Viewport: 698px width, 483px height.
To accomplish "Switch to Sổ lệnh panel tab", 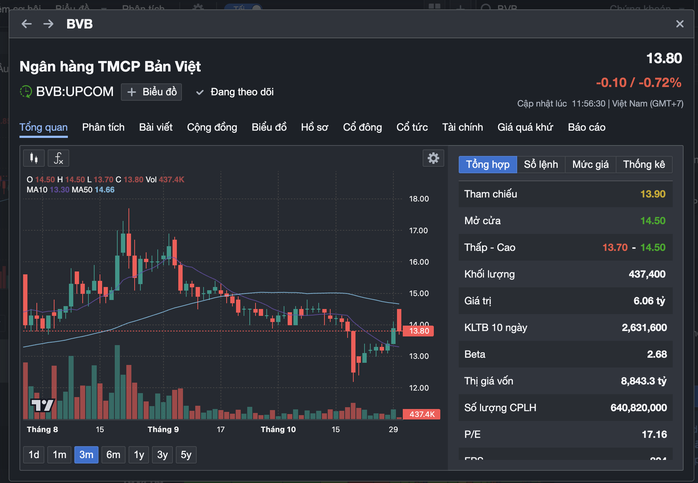I will click(x=542, y=164).
